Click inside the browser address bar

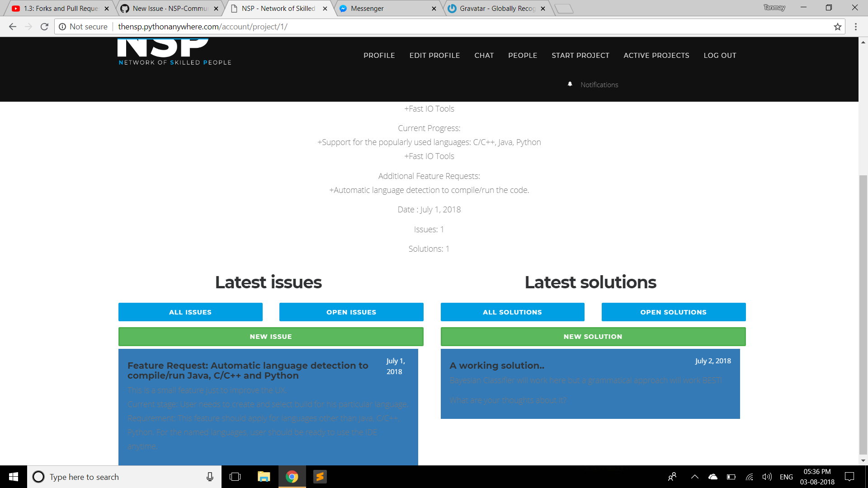[316, 27]
